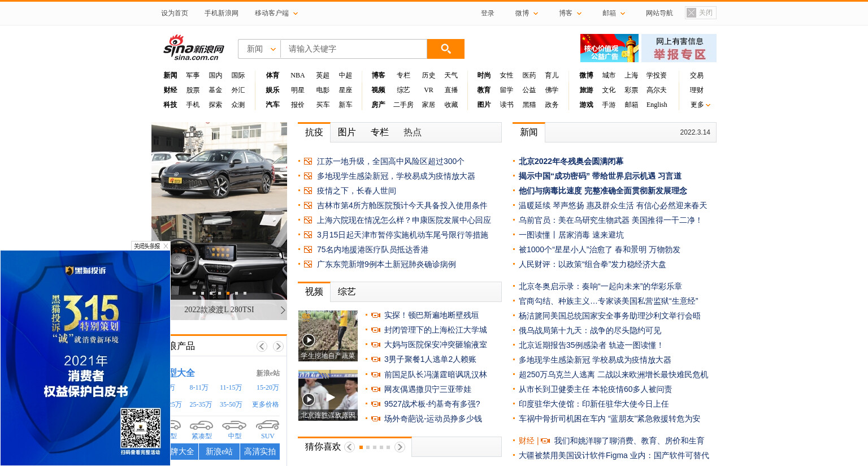This screenshot has width=868, height=466.
Task: Open the search category dropdown 新闻
Action: pos(259,49)
